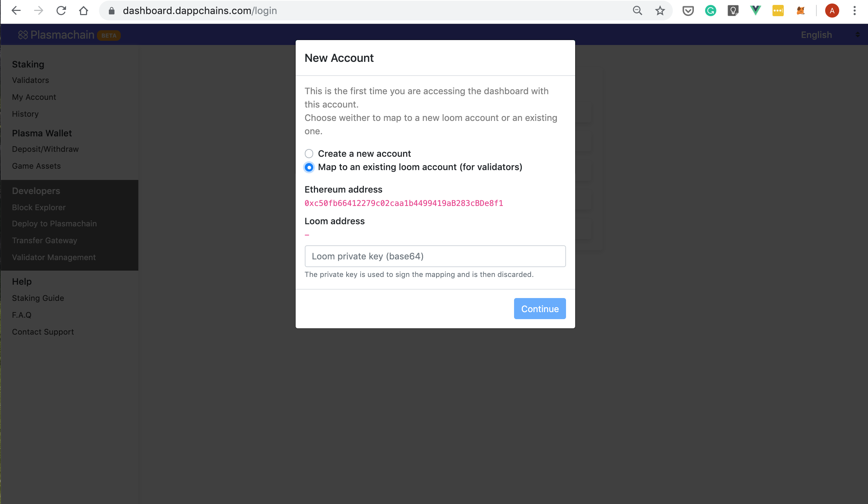Open History in the sidebar
Viewport: 868px width, 504px height.
25,114
